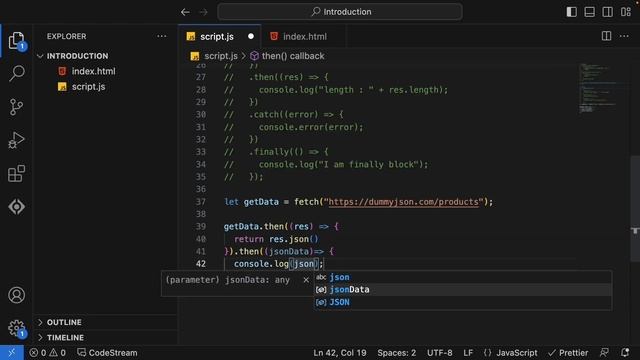Open Customize Layout icon

[626, 12]
